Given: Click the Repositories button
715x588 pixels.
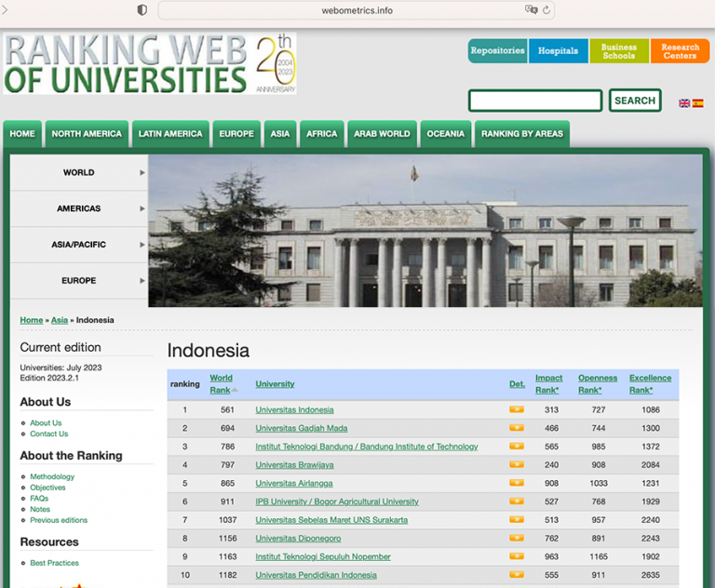Looking at the screenshot, I should pyautogui.click(x=497, y=50).
